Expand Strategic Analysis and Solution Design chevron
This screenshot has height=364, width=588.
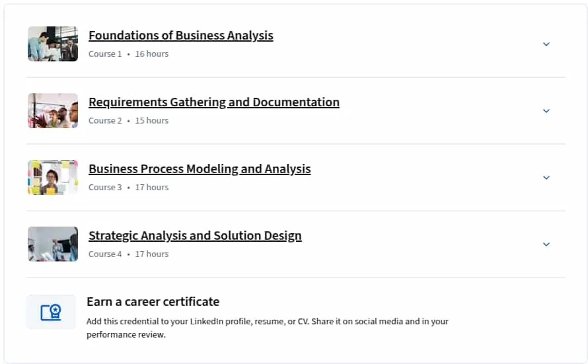(546, 244)
